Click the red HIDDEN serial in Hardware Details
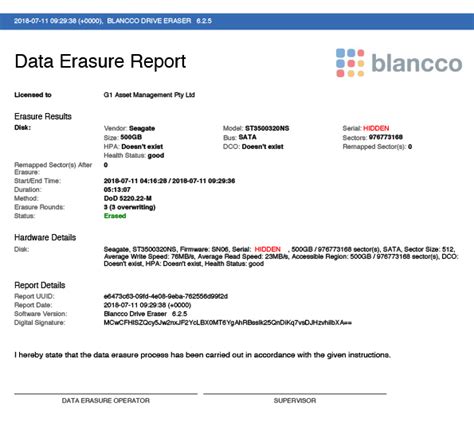Image resolution: width=474 pixels, height=445 pixels. 268,249
